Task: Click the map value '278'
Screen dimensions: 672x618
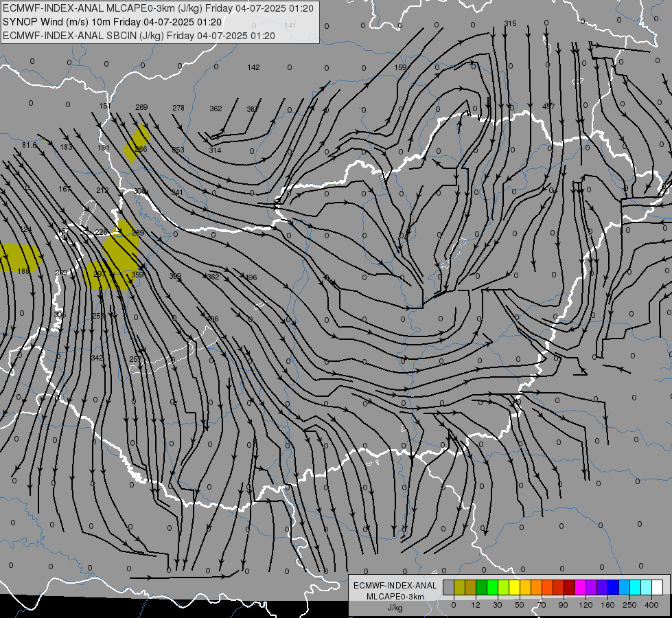Action: pos(178,108)
